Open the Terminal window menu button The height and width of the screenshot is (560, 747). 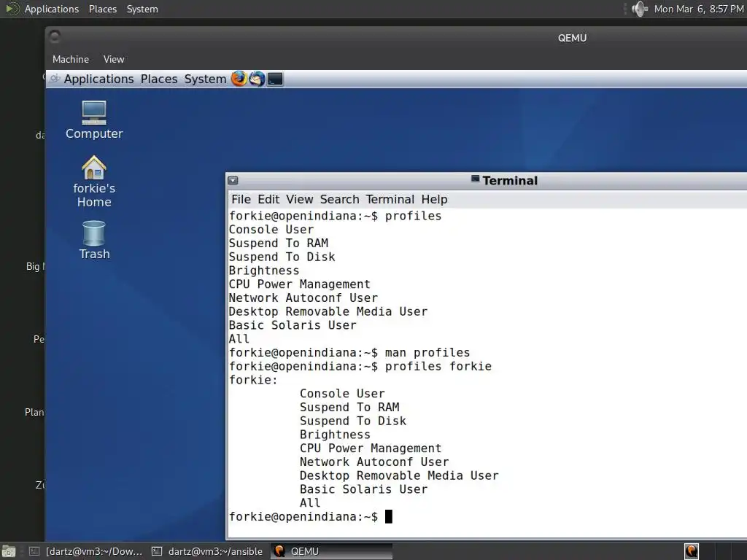233,181
